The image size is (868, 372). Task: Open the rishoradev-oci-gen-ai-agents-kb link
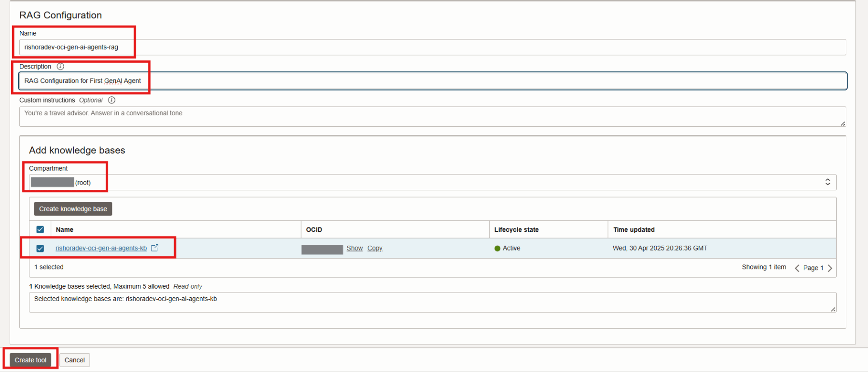101,248
